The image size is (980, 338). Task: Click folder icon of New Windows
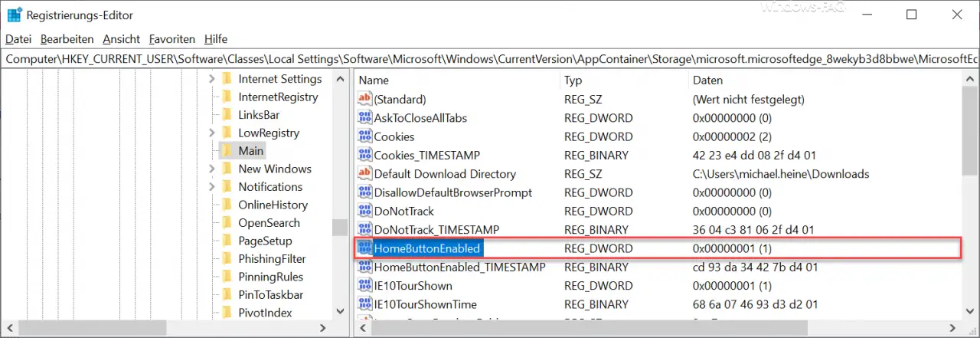point(227,169)
